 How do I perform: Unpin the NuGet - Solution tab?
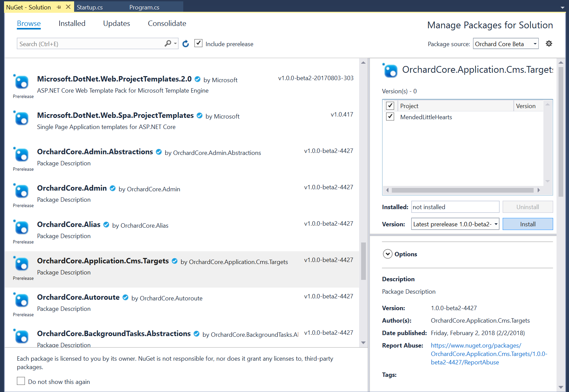tap(59, 7)
